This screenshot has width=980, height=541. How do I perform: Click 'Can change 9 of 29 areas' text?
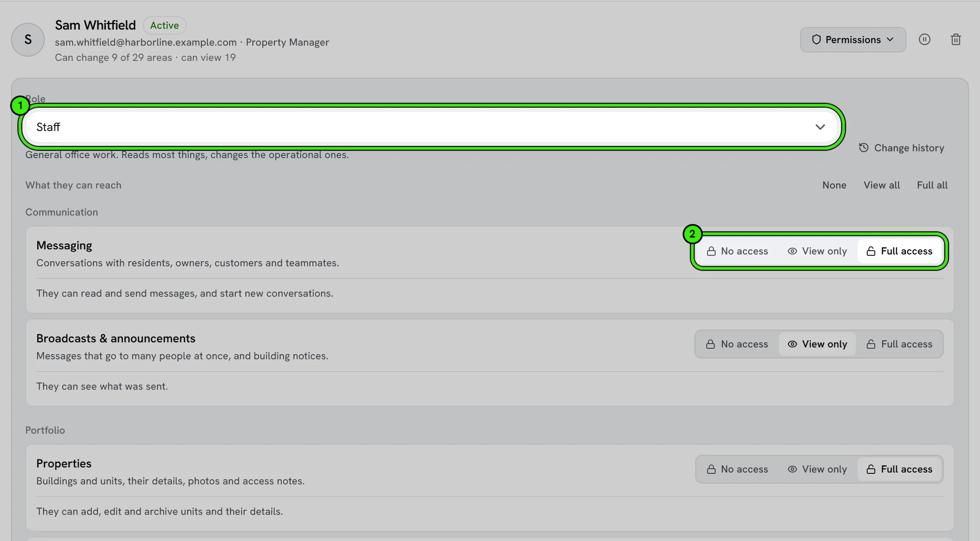[113, 57]
